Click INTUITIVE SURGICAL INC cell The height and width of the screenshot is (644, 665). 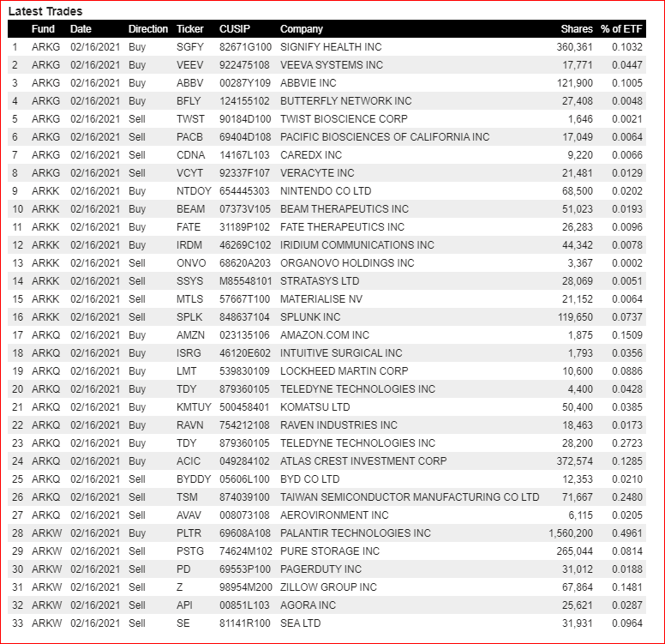[341, 353]
